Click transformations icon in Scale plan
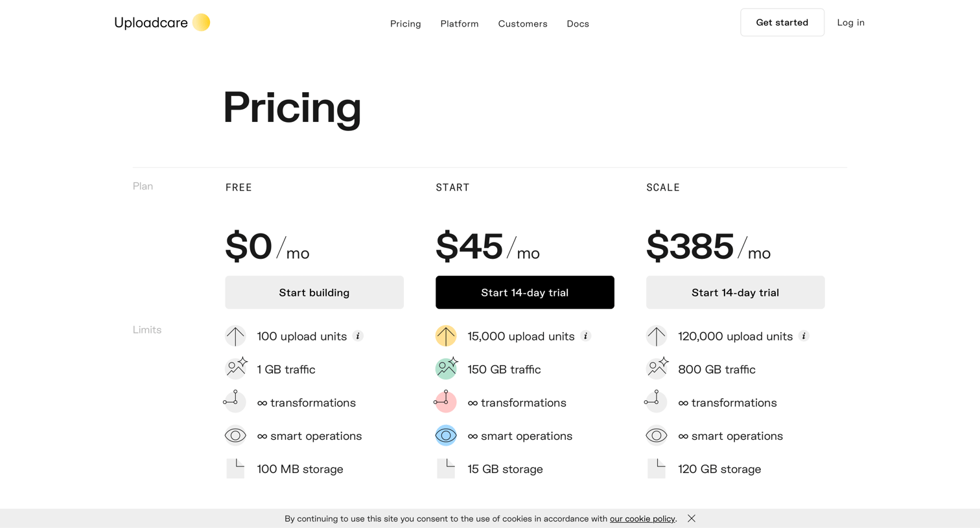 click(x=656, y=402)
